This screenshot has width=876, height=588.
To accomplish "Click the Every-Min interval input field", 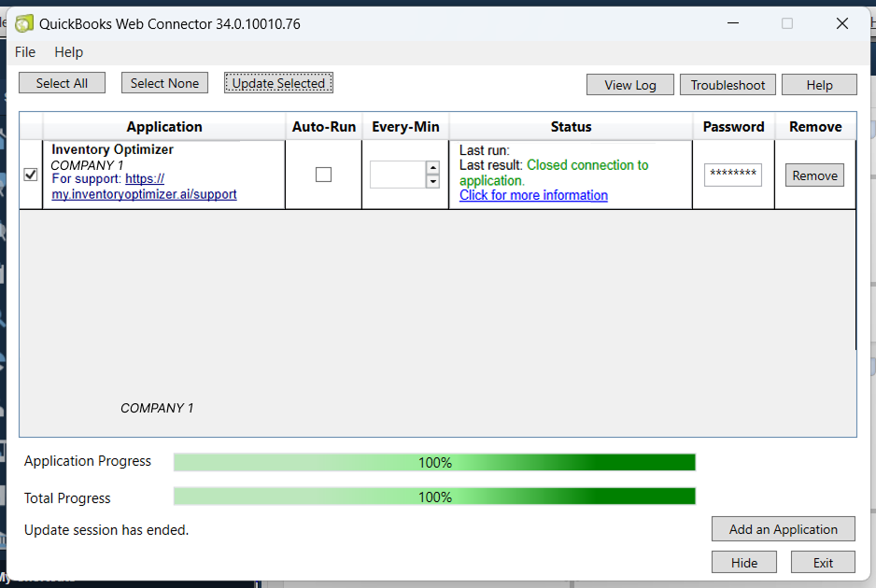I will (398, 175).
